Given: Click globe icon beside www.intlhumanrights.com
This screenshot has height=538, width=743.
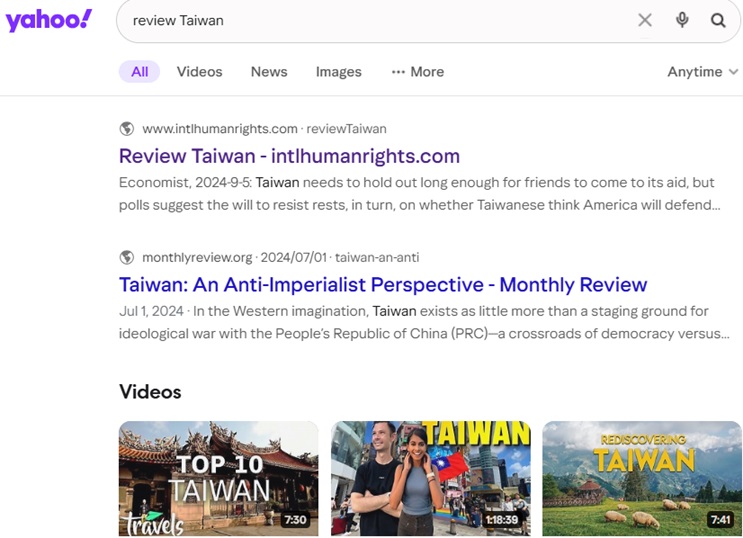Looking at the screenshot, I should click(x=127, y=129).
